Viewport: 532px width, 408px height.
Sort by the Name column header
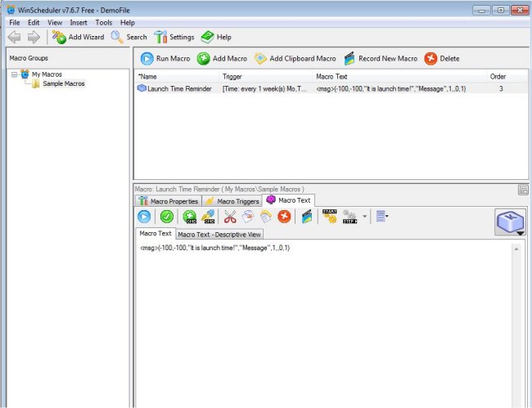point(177,77)
